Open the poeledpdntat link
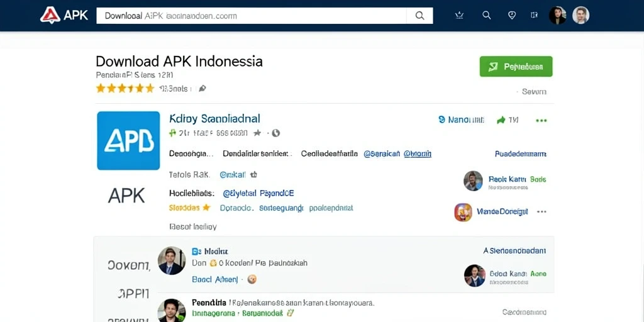Viewport: 644px width, 322px height. 331,208
